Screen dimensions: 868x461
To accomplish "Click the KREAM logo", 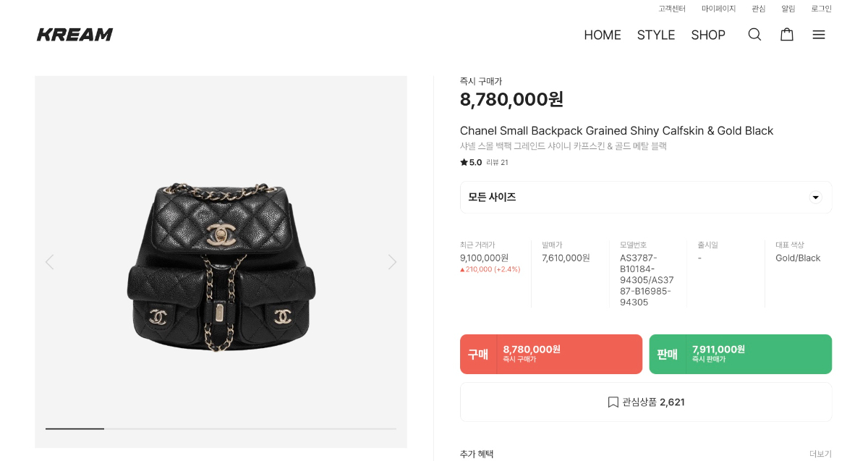I will (x=75, y=35).
